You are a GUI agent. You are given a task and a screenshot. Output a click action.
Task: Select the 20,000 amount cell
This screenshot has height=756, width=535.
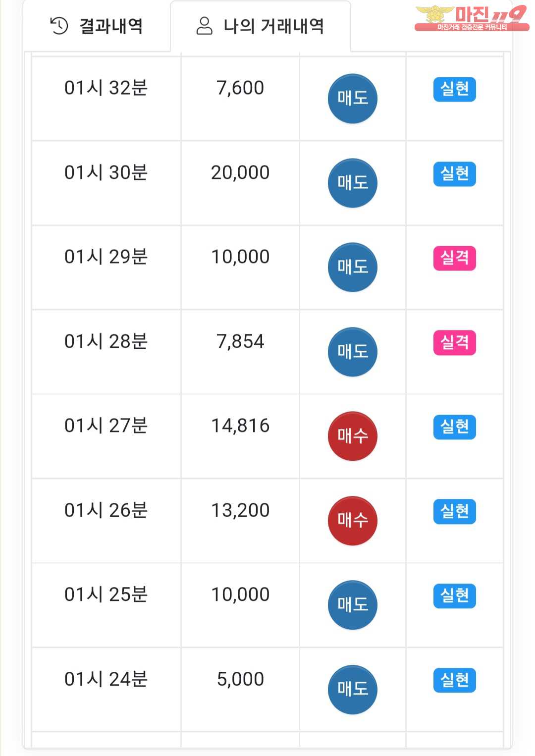tap(240, 183)
